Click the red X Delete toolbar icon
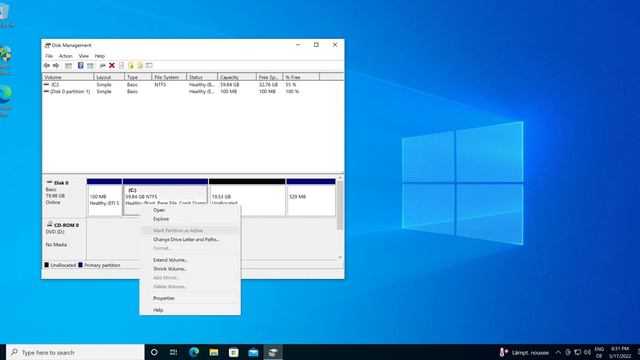The image size is (640, 360). point(111,66)
